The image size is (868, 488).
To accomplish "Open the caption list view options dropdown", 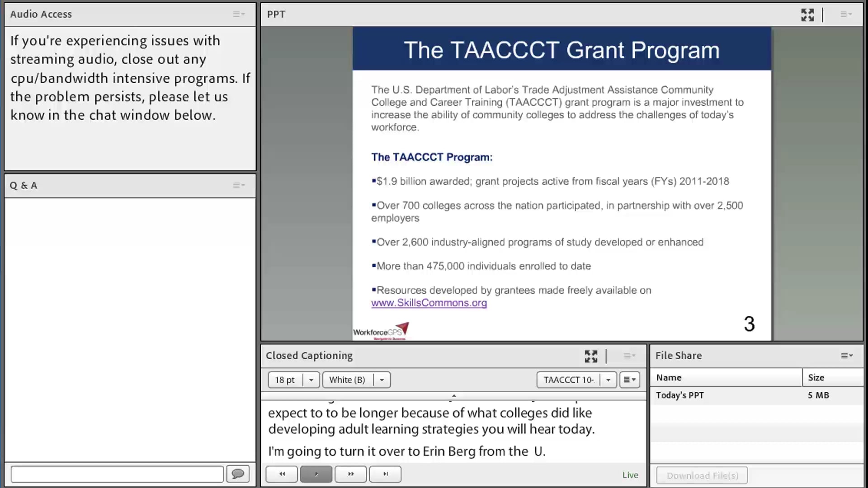I will pyautogui.click(x=630, y=380).
